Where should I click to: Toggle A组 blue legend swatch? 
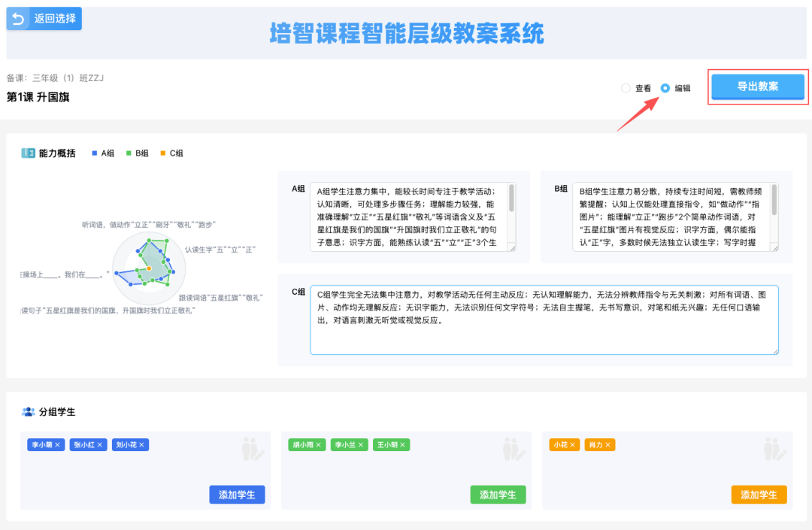click(94, 153)
